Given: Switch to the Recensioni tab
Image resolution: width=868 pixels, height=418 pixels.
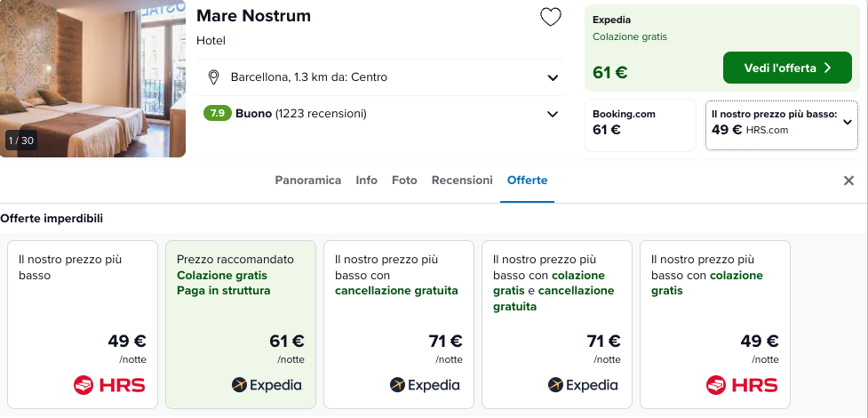Looking at the screenshot, I should (x=462, y=181).
